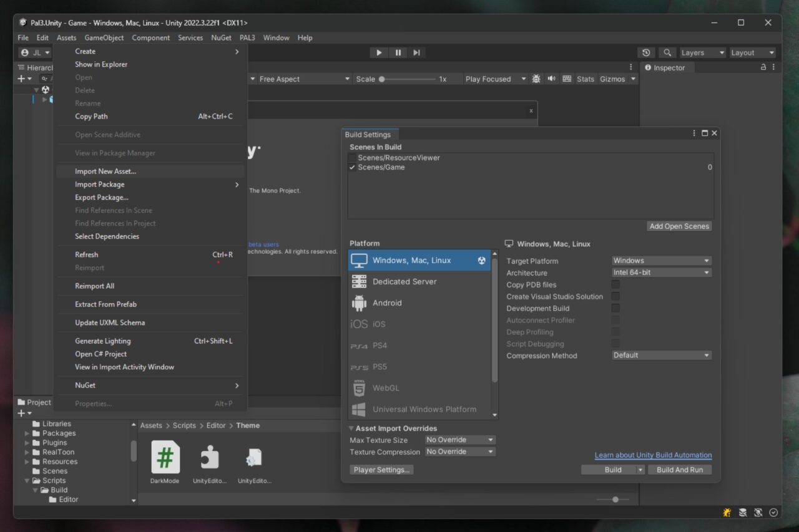The height and width of the screenshot is (532, 799).
Task: Open the Compression Method dropdown
Action: coord(662,355)
